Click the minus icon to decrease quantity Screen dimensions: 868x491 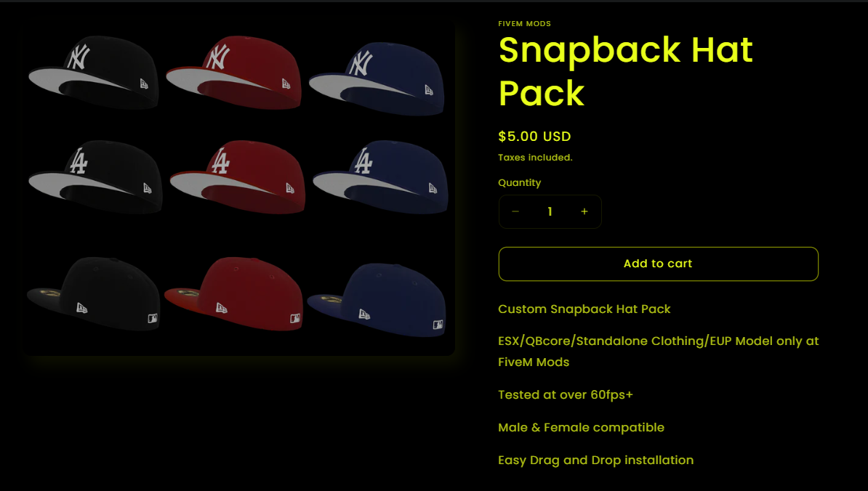point(515,212)
